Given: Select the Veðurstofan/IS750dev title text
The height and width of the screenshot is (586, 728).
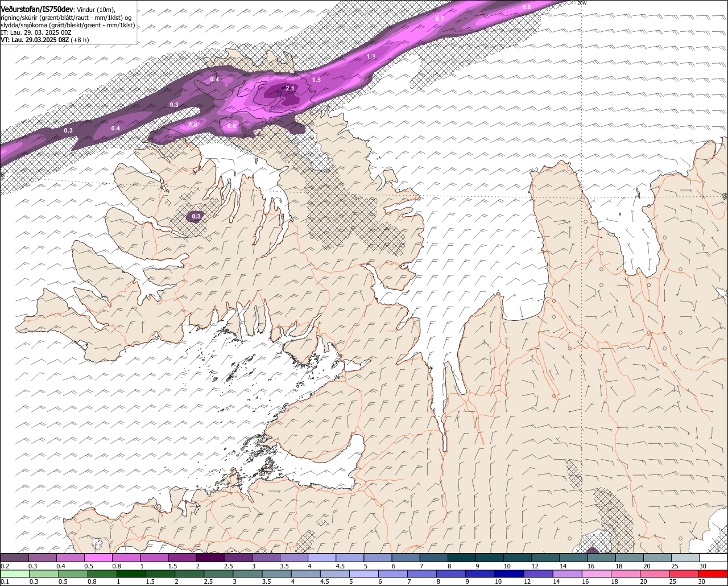Looking at the screenshot, I should (37, 10).
